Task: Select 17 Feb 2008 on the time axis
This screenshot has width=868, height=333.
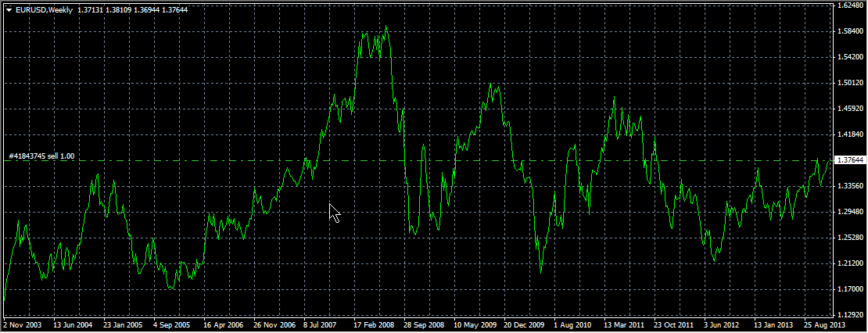Action: tap(374, 324)
